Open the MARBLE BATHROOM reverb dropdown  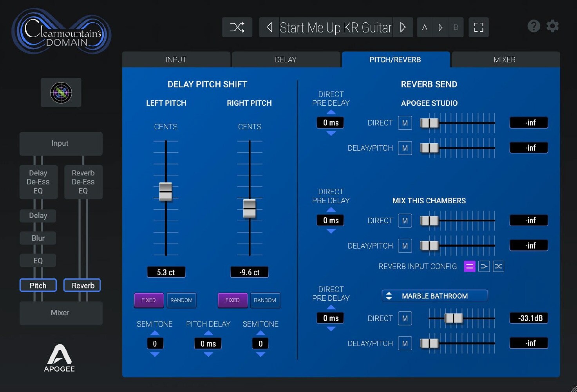435,296
